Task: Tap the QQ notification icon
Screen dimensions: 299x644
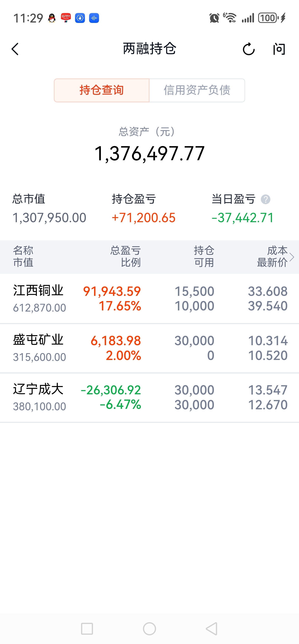Action: click(52, 18)
